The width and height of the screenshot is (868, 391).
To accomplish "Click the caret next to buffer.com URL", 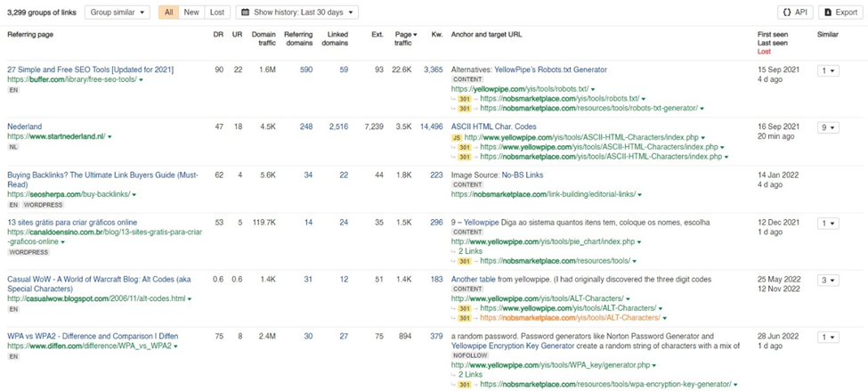I will tap(142, 80).
